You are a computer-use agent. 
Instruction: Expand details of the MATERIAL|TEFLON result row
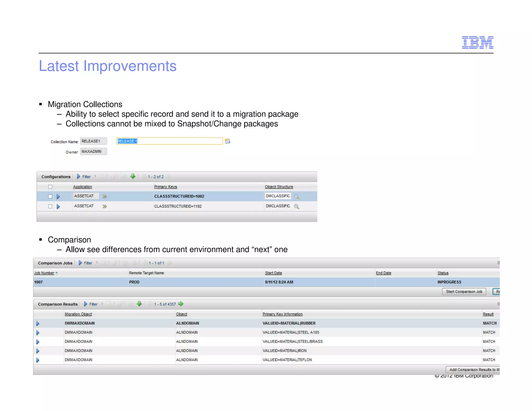tap(38, 360)
